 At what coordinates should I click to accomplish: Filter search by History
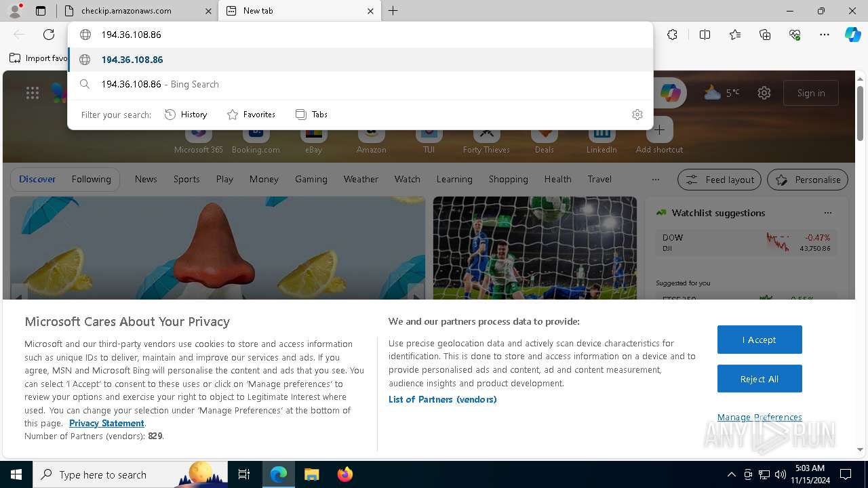tap(186, 115)
